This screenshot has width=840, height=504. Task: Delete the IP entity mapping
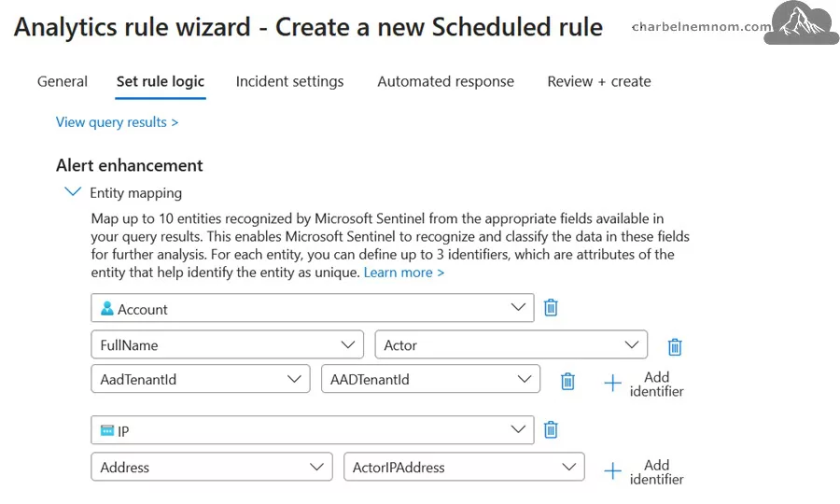551,429
